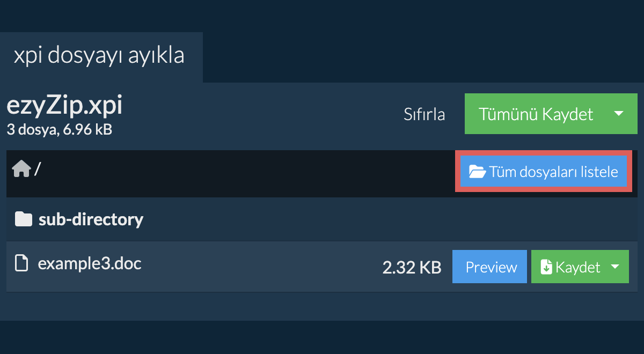Click the Sıfırla link
The height and width of the screenshot is (354, 644).
pos(424,114)
